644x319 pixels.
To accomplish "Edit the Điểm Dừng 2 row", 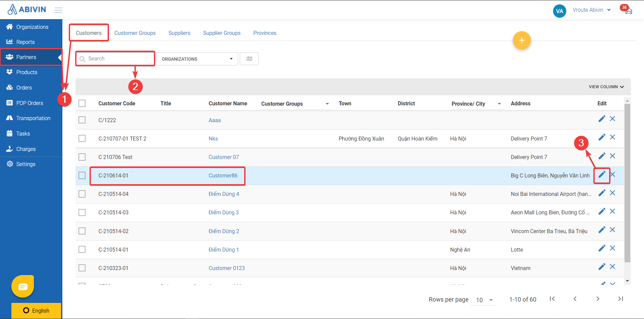I will (602, 230).
